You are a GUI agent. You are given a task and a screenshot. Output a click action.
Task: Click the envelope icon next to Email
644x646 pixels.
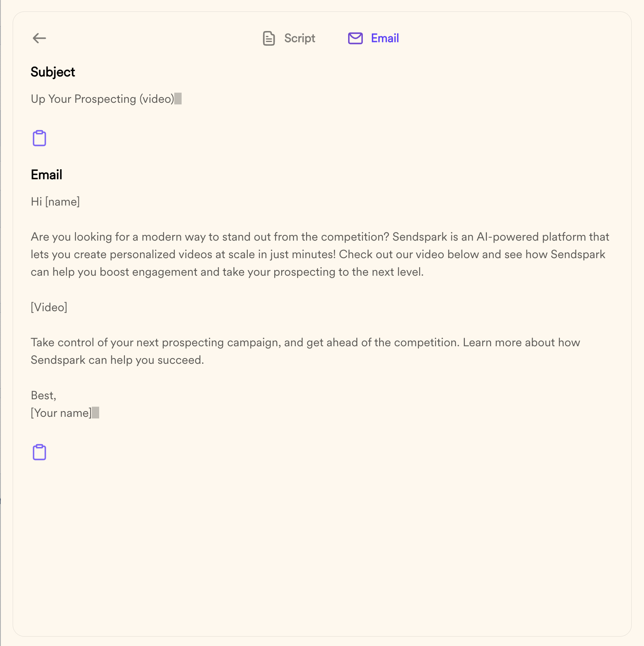355,38
